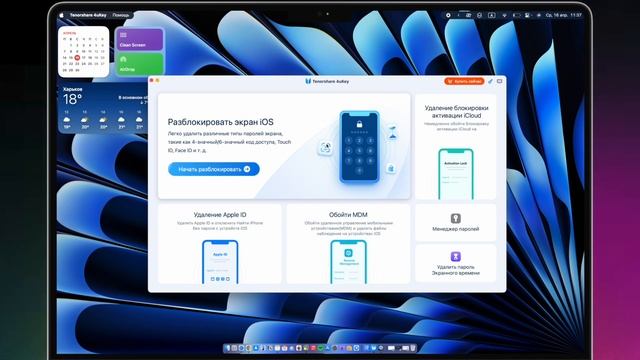Click the green 'AirDrop' shortcut widget
The image size is (640, 360).
click(x=140, y=64)
